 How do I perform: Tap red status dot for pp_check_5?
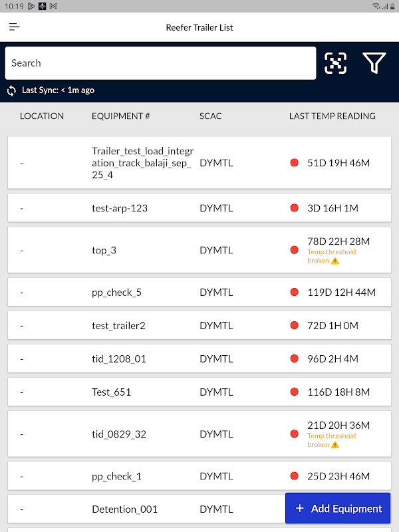pos(295,292)
